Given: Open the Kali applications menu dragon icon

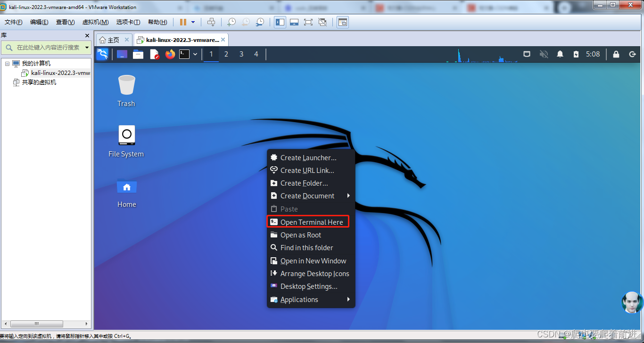Looking at the screenshot, I should pyautogui.click(x=102, y=54).
